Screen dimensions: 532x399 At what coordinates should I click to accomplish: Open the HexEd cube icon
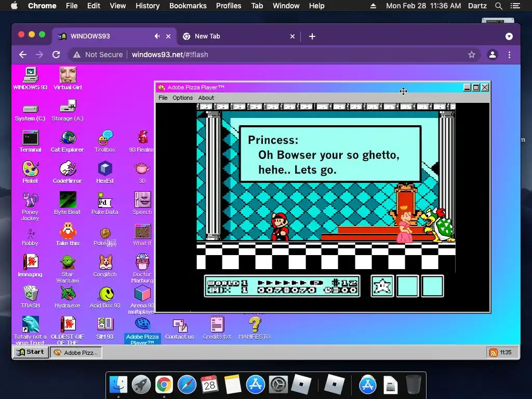pyautogui.click(x=105, y=172)
